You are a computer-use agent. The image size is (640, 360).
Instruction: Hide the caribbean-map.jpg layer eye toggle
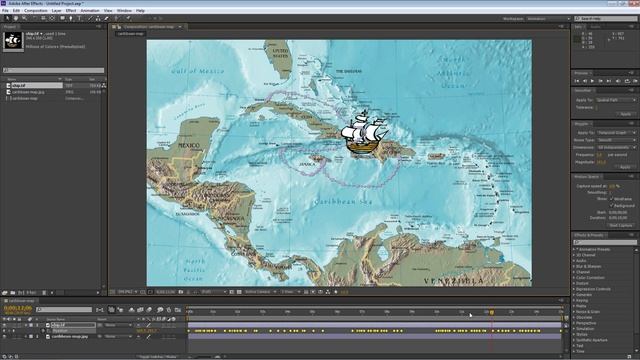tap(4, 337)
